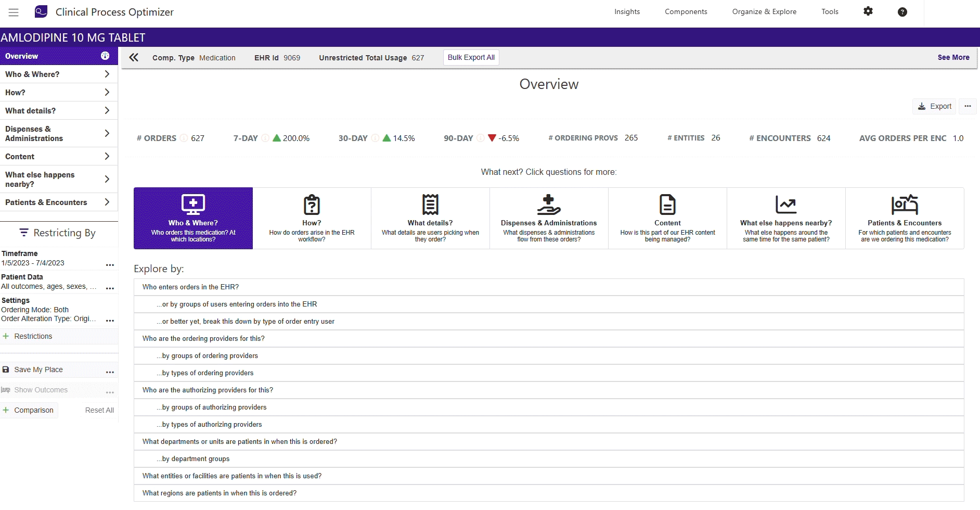Click the How? clipboard question icon
This screenshot has width=980, height=510.
[x=312, y=205]
